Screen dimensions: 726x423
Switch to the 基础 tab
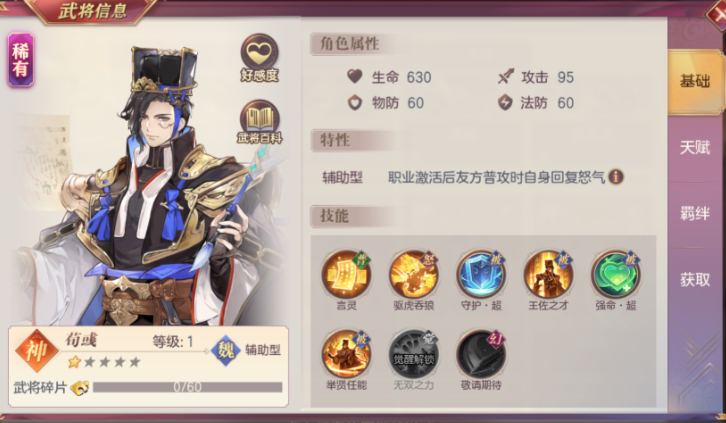695,81
